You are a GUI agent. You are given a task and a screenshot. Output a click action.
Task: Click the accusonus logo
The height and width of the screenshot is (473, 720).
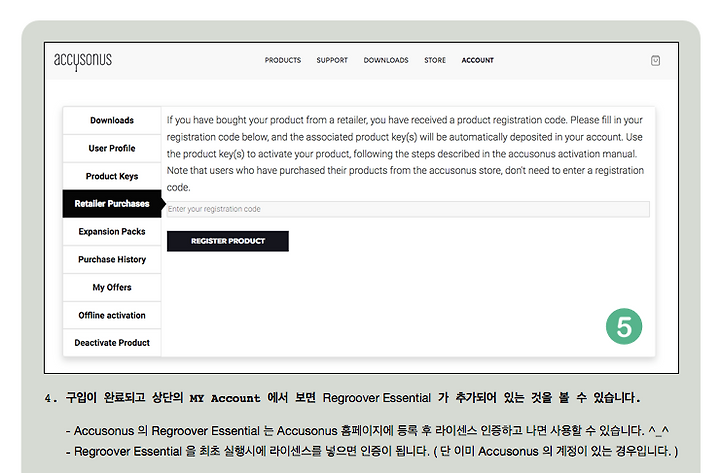coord(83,61)
